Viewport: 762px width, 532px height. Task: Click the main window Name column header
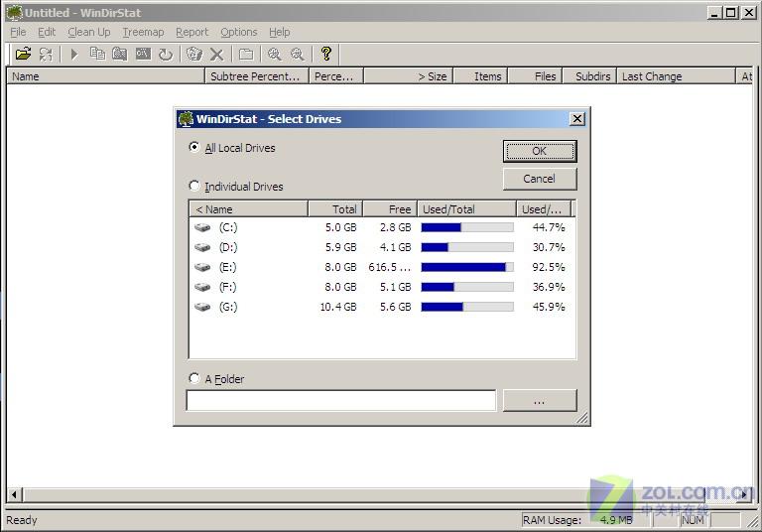click(x=106, y=76)
